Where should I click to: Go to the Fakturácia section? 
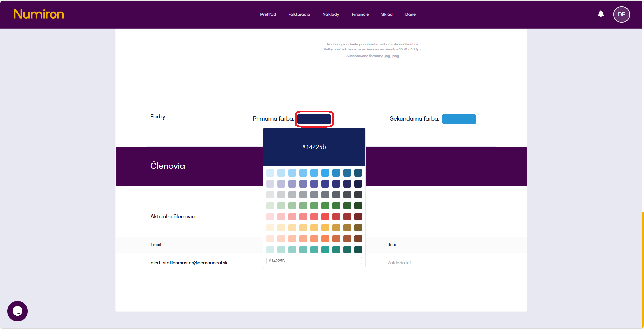point(299,14)
